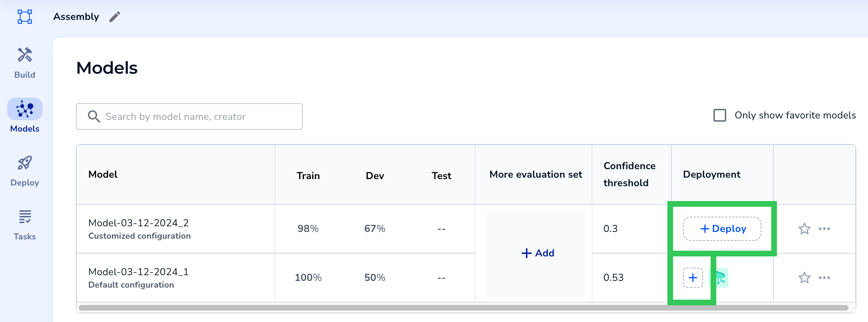Click the horizontal scrollbar under the table
Viewport: 868px width, 322px height.
[461, 308]
